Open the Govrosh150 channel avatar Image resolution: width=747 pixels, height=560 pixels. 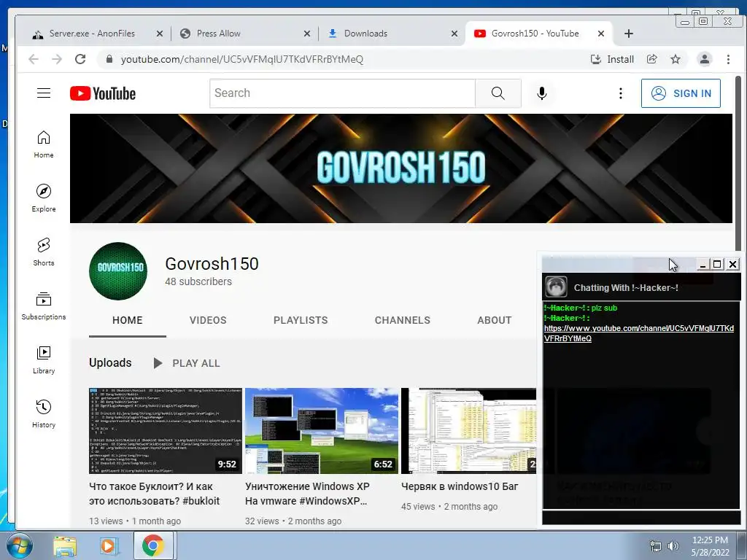coord(118,271)
